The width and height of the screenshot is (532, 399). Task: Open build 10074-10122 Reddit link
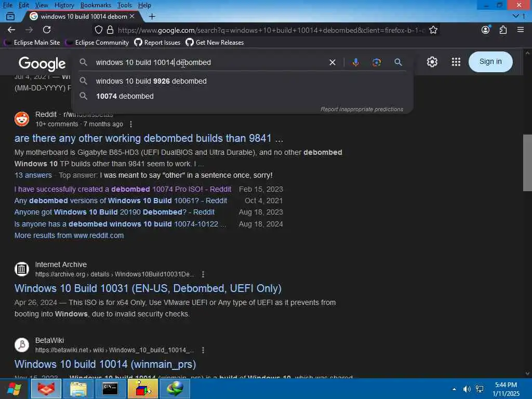click(120, 224)
